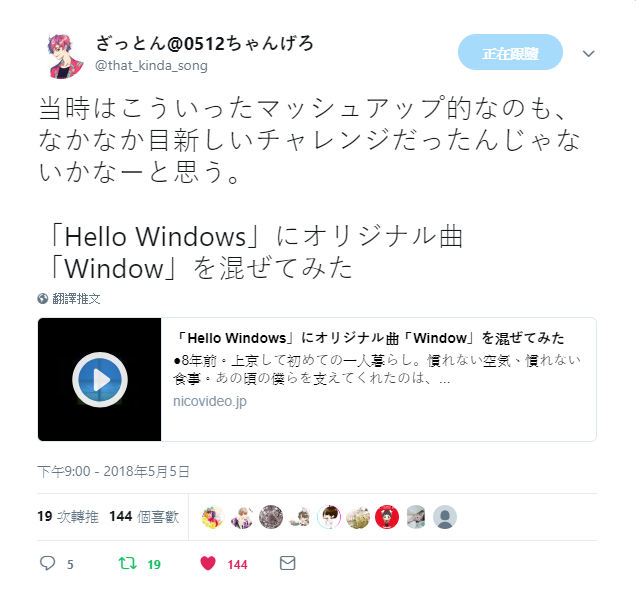Click the envelope direct message icon

tap(288, 563)
